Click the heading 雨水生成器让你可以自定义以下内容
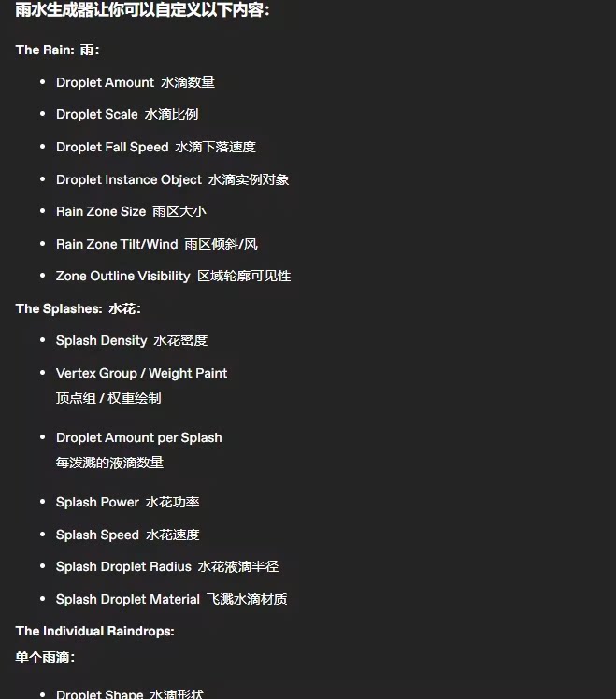 coord(142,11)
